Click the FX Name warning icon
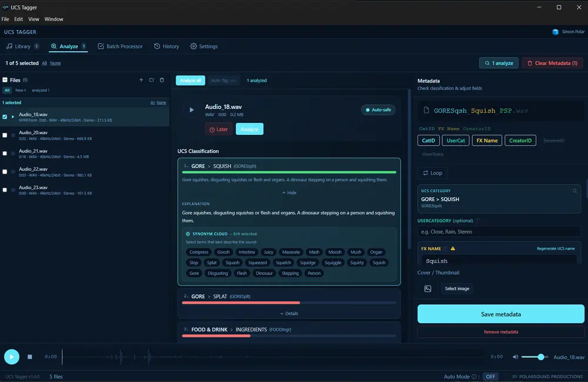Viewport: 588px width, 382px height. pos(453,248)
